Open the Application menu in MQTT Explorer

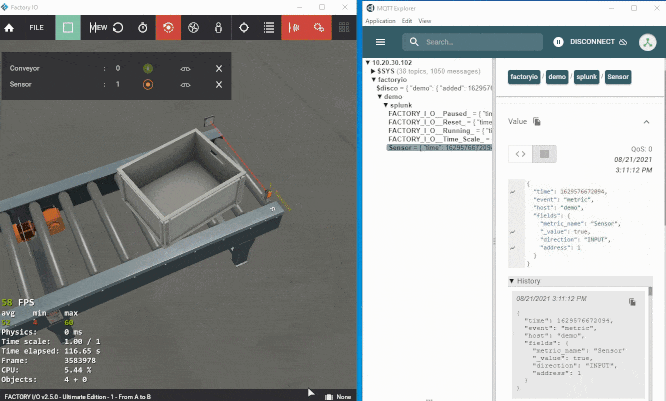pos(380,21)
